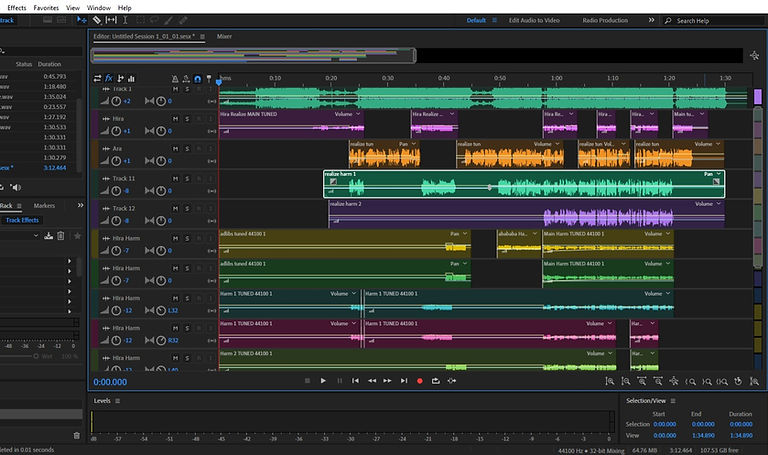Click the Fast Forward transport button
The image size is (768, 455).
tap(387, 381)
